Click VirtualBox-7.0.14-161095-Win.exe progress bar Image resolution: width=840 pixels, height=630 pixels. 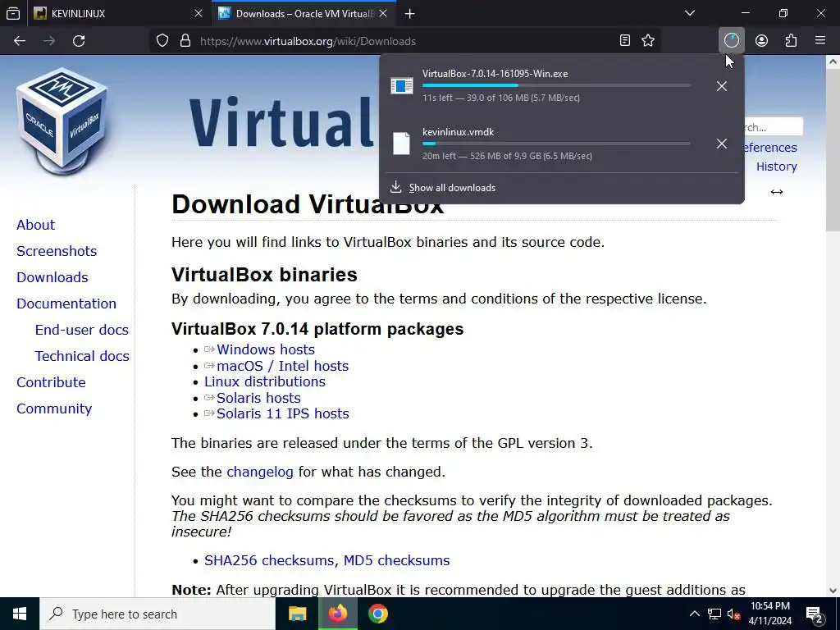point(556,85)
